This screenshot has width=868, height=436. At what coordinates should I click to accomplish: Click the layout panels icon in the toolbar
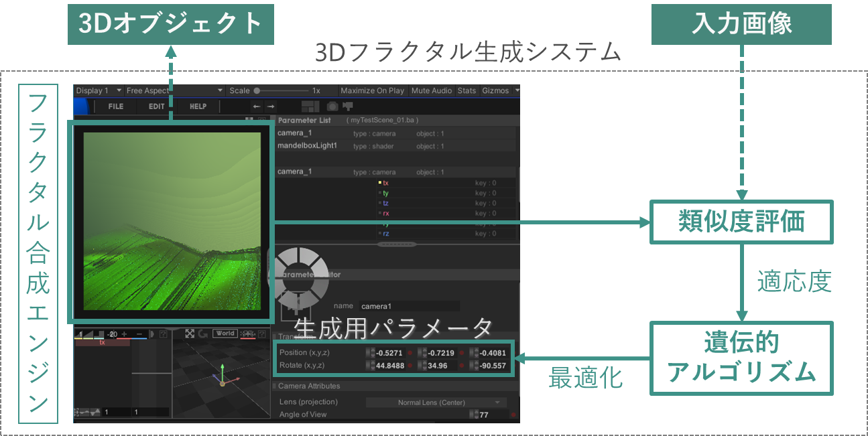(310, 106)
